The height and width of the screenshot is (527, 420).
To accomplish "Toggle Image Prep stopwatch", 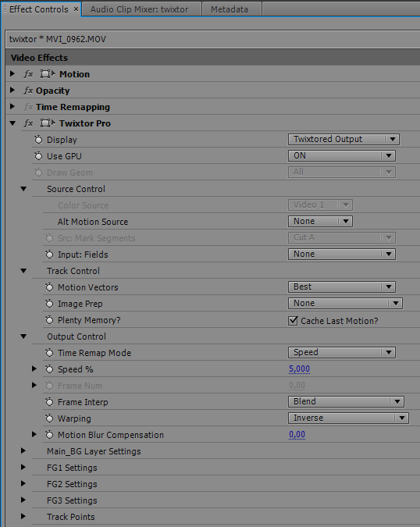I will click(49, 304).
